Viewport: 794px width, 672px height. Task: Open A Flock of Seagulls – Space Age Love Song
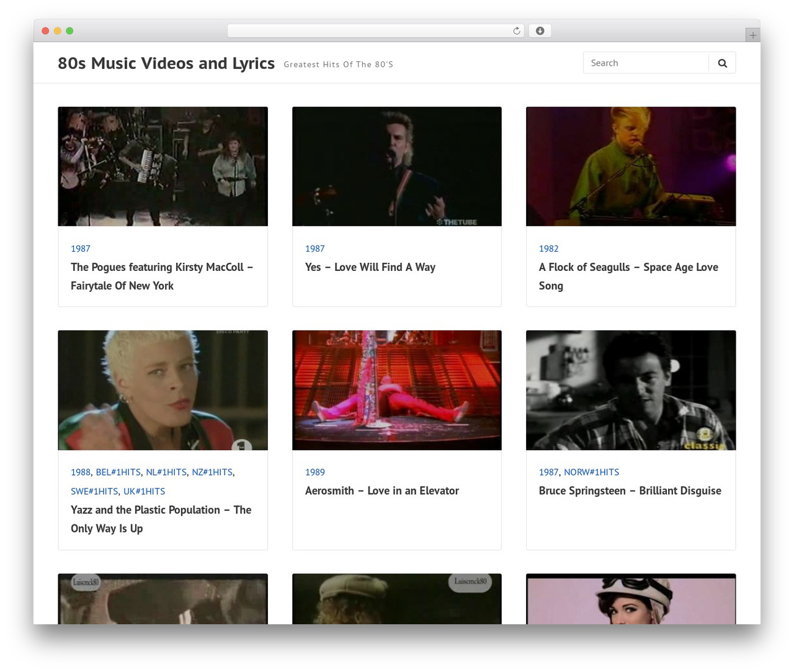click(628, 276)
